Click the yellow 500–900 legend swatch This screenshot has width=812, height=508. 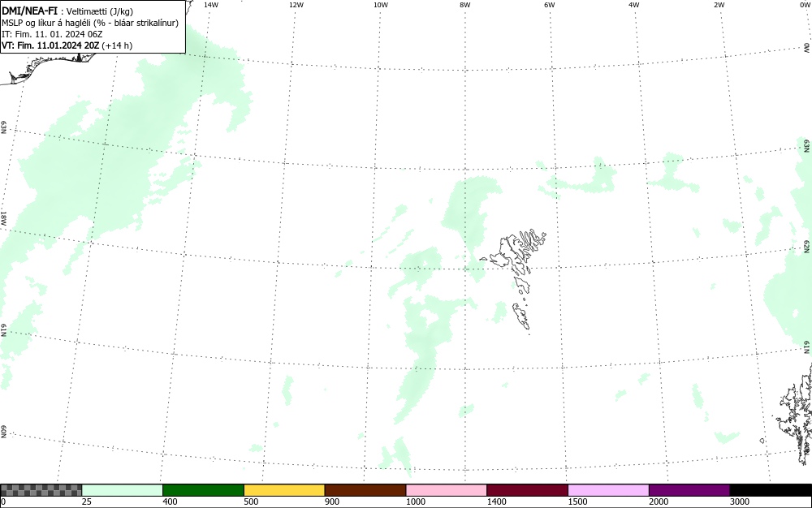click(284, 490)
